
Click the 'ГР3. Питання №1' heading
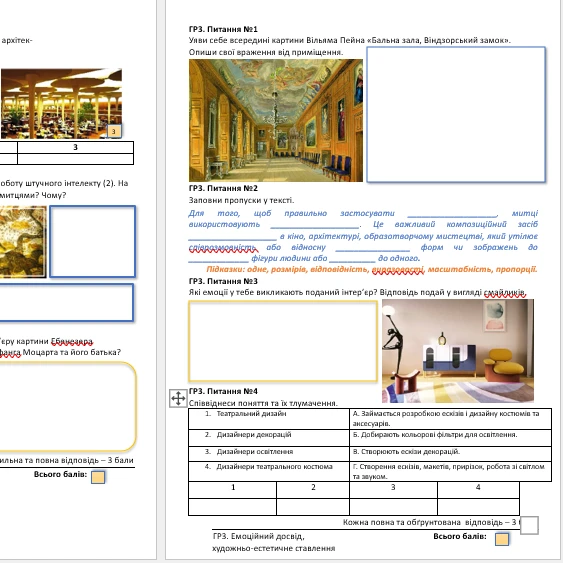coord(223,29)
